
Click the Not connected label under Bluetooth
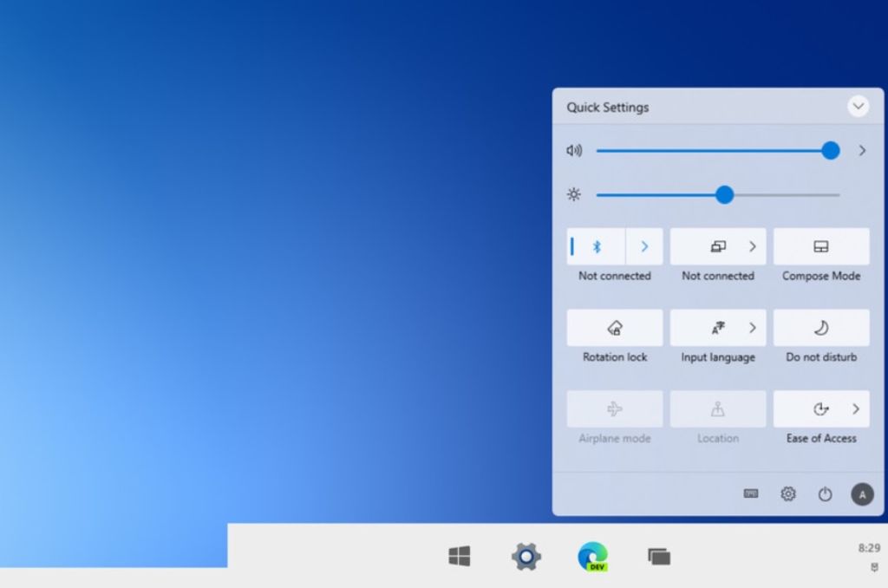(615, 276)
